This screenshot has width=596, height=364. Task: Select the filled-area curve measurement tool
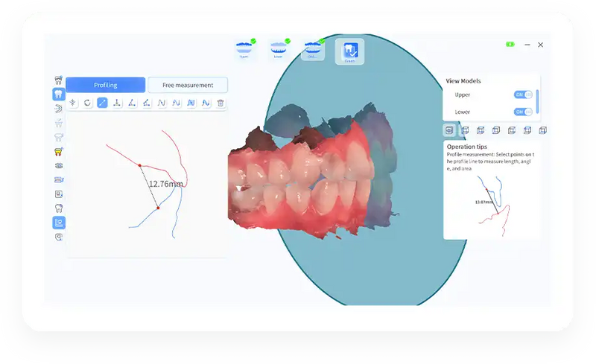pos(191,103)
